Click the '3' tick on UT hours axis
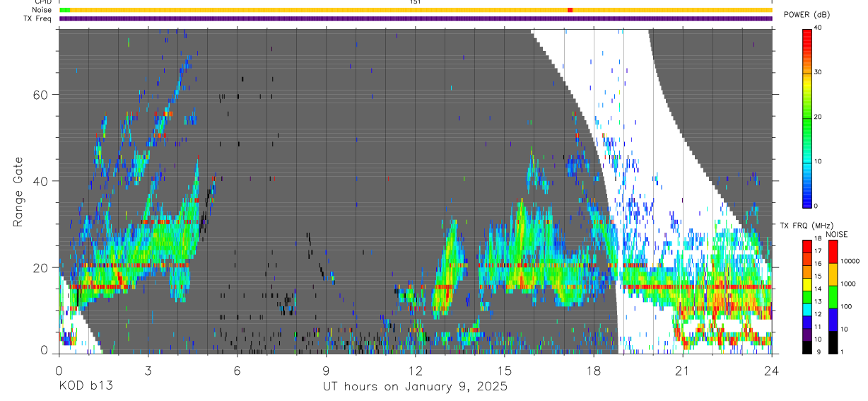The image size is (868, 401). 148,370
